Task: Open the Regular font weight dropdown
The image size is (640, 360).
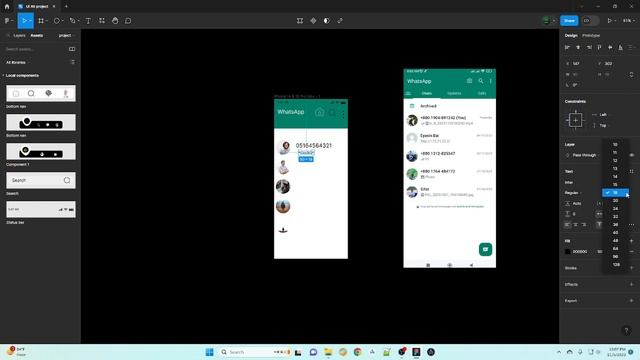Action: [573, 193]
